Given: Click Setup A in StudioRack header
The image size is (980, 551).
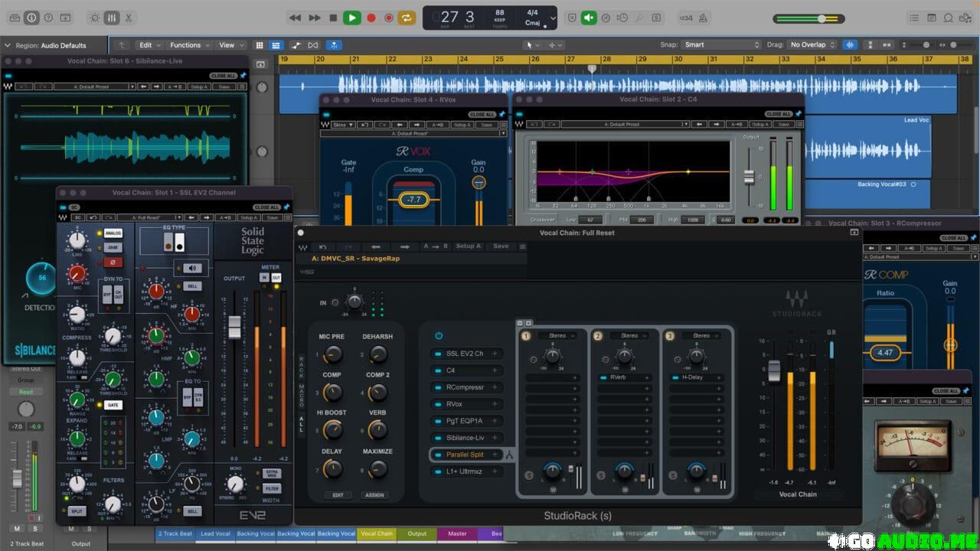Looking at the screenshot, I should click(469, 246).
